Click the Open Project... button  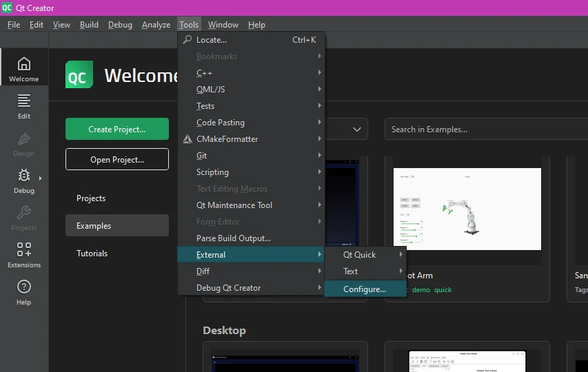pos(117,159)
